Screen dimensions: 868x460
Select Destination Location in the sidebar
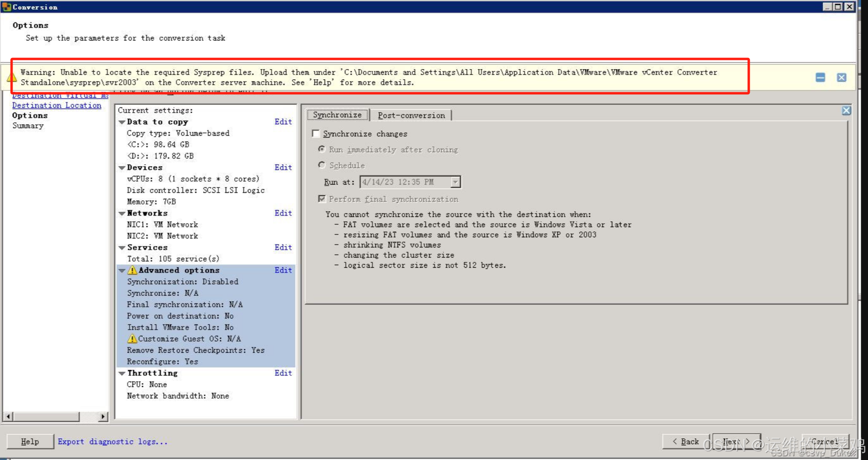pos(56,105)
